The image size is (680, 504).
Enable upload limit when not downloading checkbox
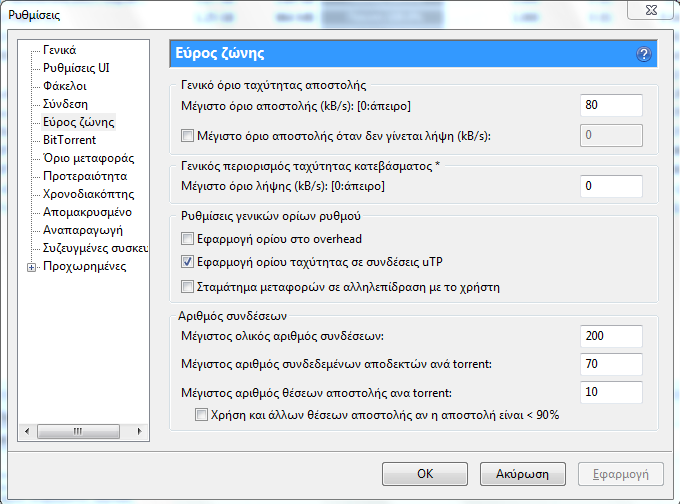187,136
